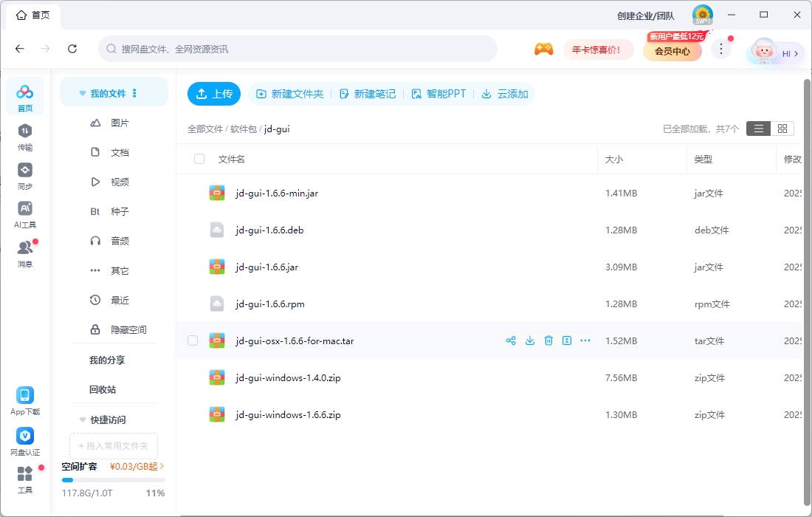Open more options ellipsis on jd-gui-osx row
Screen dimensions: 812x517
585,340
